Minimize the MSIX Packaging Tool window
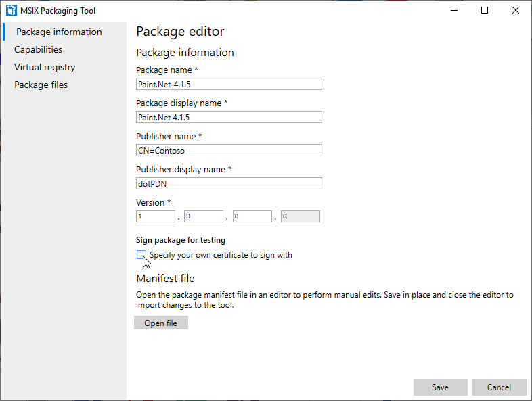This screenshot has height=401, width=532. coord(454,10)
